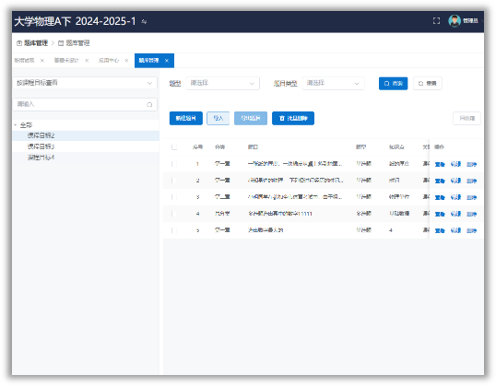Tick the checkbox for row 3
The width and height of the screenshot is (496, 386).
tap(174, 197)
